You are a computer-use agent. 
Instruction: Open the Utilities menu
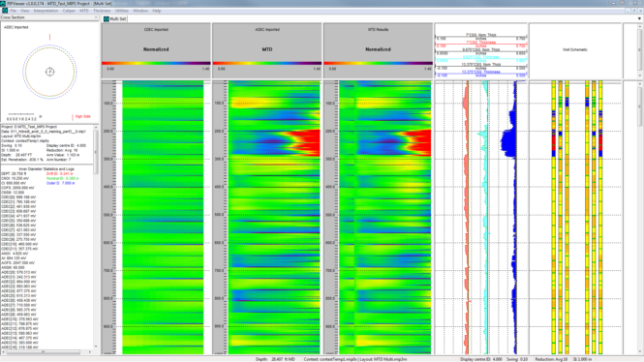click(122, 11)
